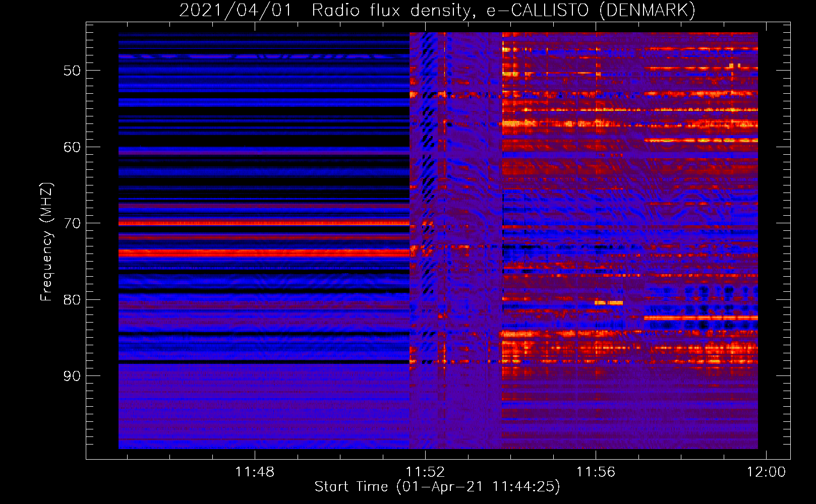Viewport: 816px width, 504px height.
Task: Select the 11:48 time tick label
Action: [x=255, y=472]
